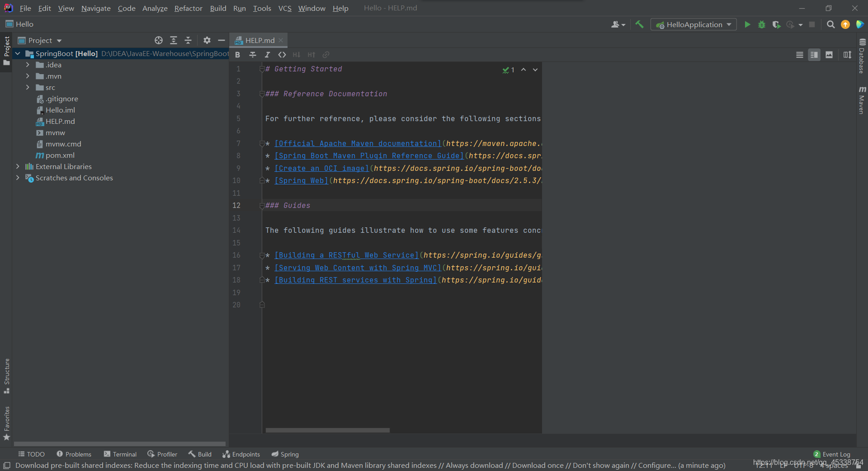Open the Maven side panel
868x471 pixels.
pyautogui.click(x=862, y=100)
